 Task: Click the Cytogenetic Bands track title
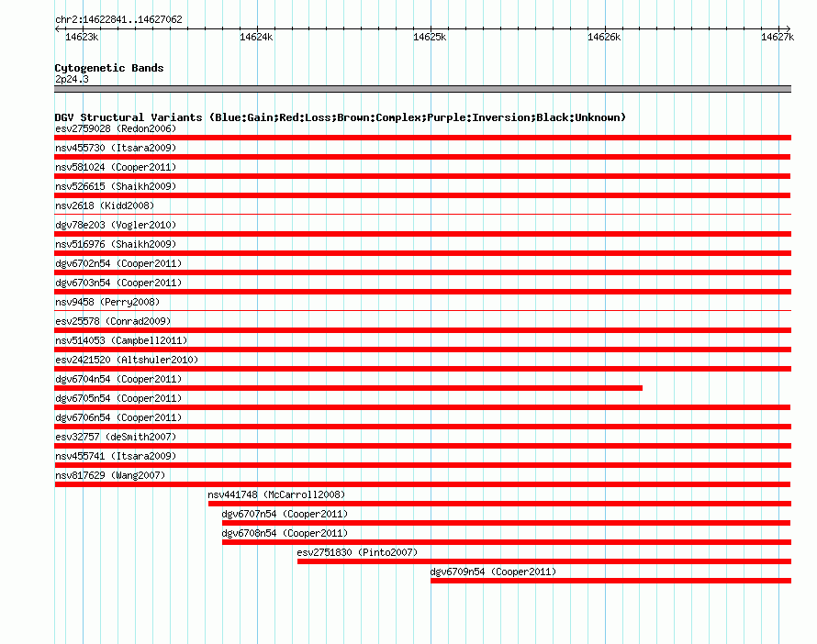point(109,68)
